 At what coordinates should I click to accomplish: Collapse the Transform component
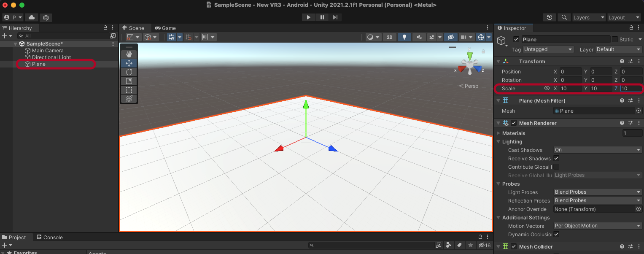(498, 62)
